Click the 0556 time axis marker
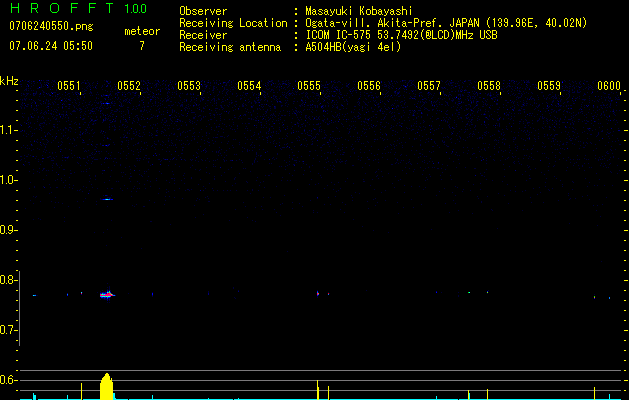Screen dimensions: 629x400 coord(369,86)
